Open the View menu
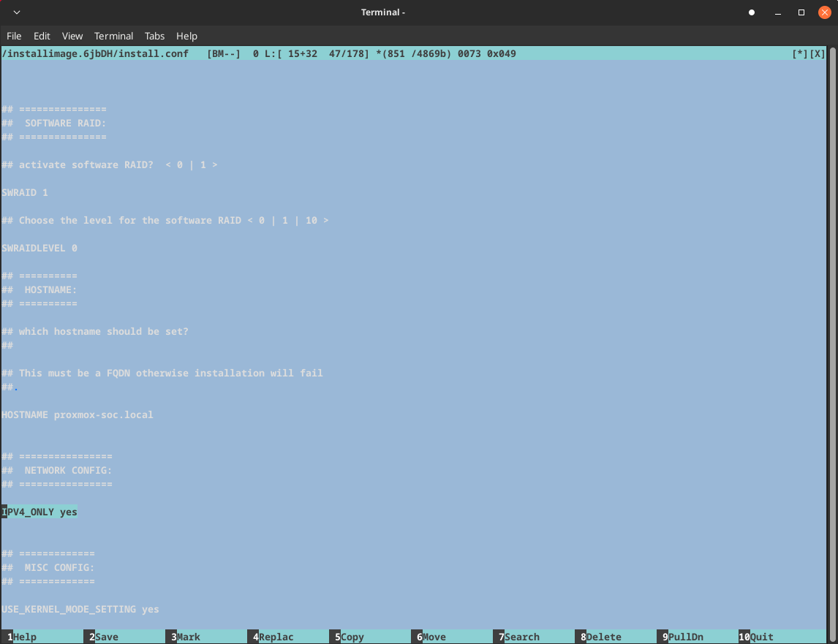Viewport: 838px width, 644px height. 72,36
